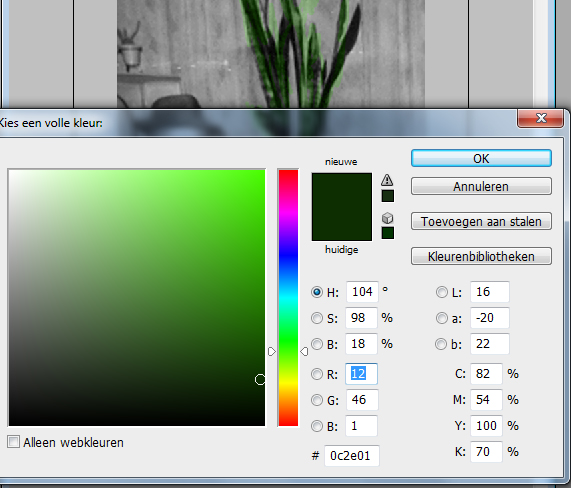Click the Lab 'b' field showing 22
The width and height of the screenshot is (571, 488).
tap(490, 343)
